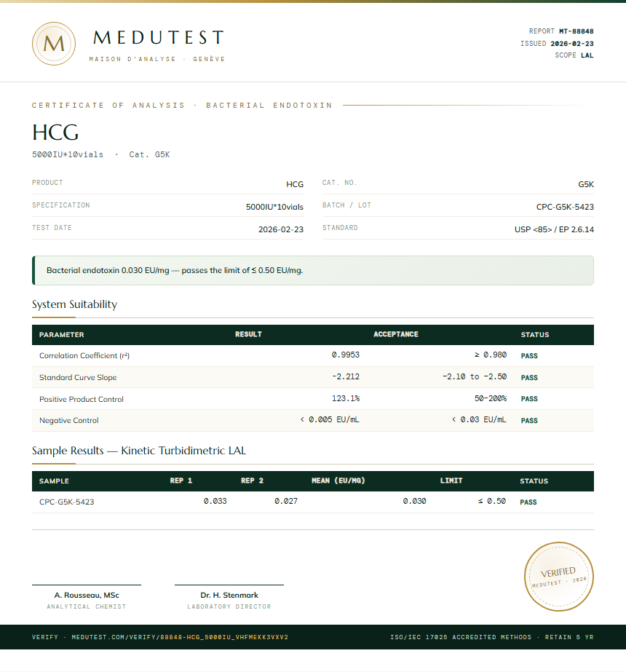Select the TEST DATE value 2026-02-23
This screenshot has width=626, height=672.
coord(281,230)
